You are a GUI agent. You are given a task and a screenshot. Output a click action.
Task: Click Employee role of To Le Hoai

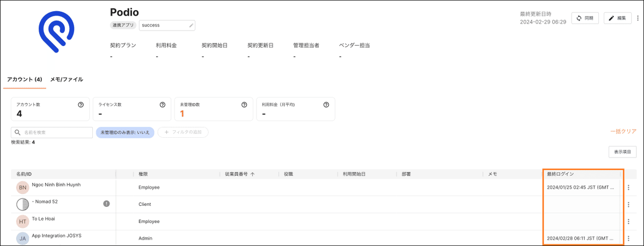[x=149, y=221]
